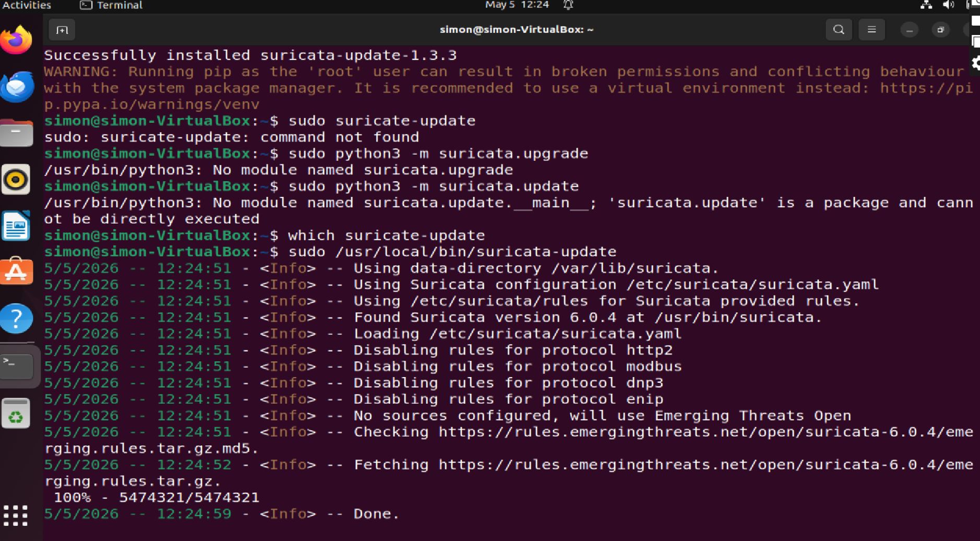Click 'Disabling rules for protocol http2' line

(358, 350)
